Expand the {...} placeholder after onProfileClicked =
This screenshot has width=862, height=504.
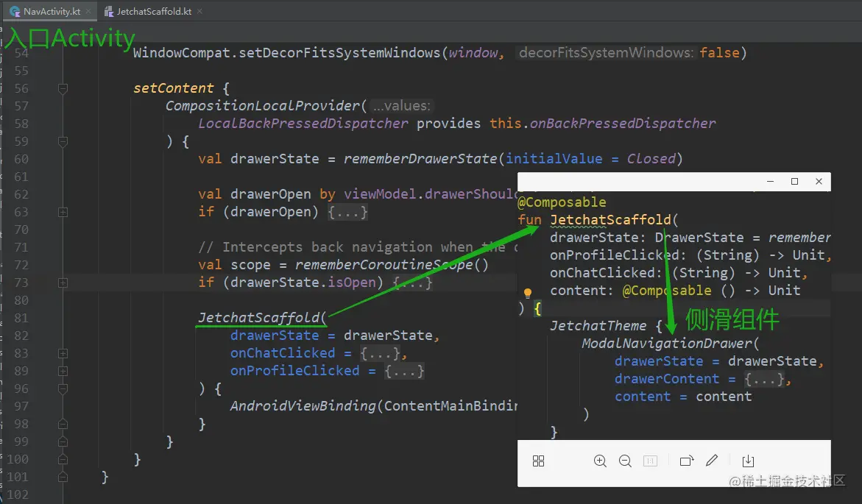tap(404, 371)
